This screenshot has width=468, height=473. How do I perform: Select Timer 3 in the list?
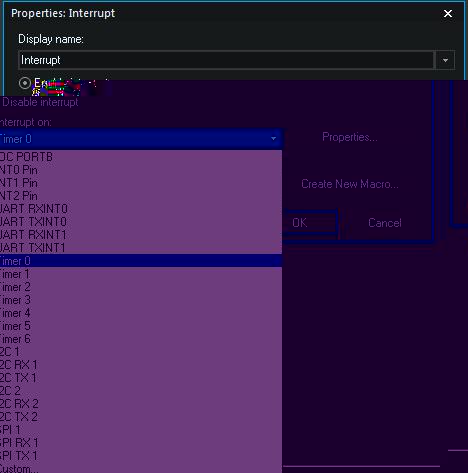click(x=141, y=300)
